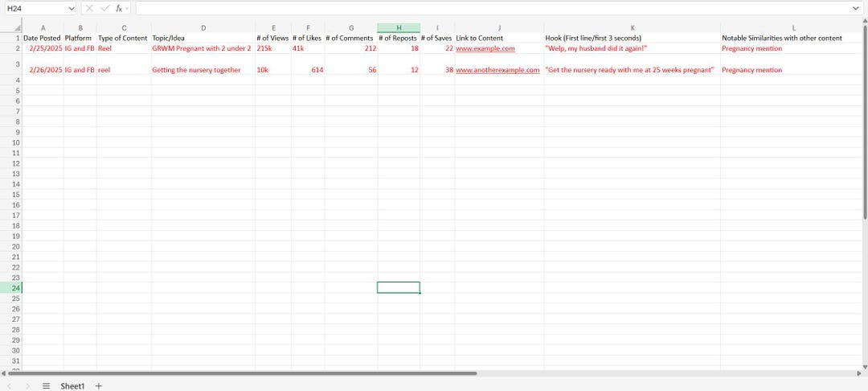The width and height of the screenshot is (868, 391).
Task: Click the '# of Comments' header cell
Action: [351, 38]
